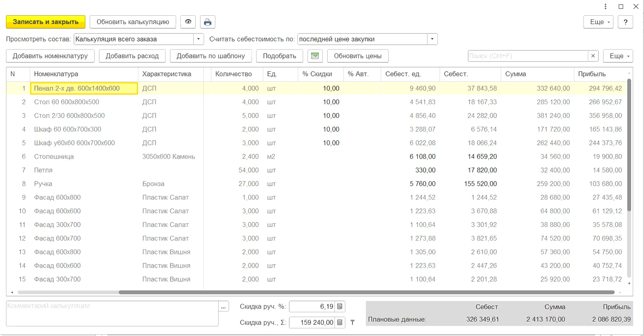Click the Комментарий калькуляции text area
The height and width of the screenshot is (336, 644).
coord(112,313)
